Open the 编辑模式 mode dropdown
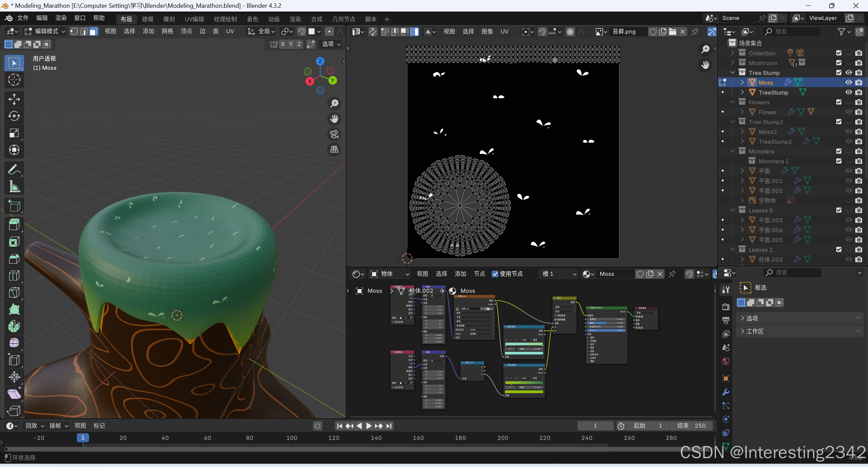 (45, 32)
